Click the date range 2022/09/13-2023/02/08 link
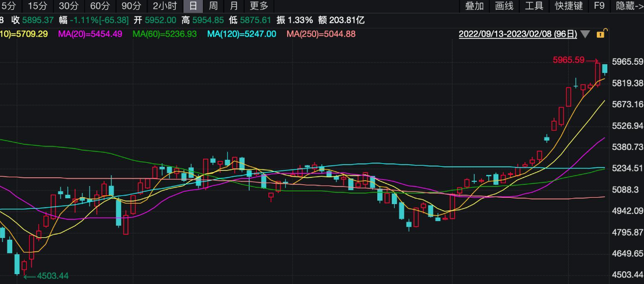 click(x=518, y=34)
